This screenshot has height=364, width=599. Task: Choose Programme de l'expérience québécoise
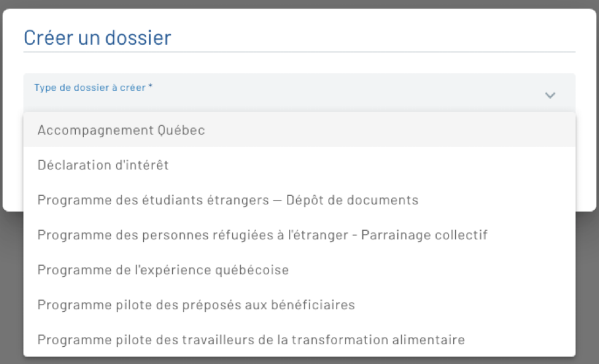(x=163, y=270)
